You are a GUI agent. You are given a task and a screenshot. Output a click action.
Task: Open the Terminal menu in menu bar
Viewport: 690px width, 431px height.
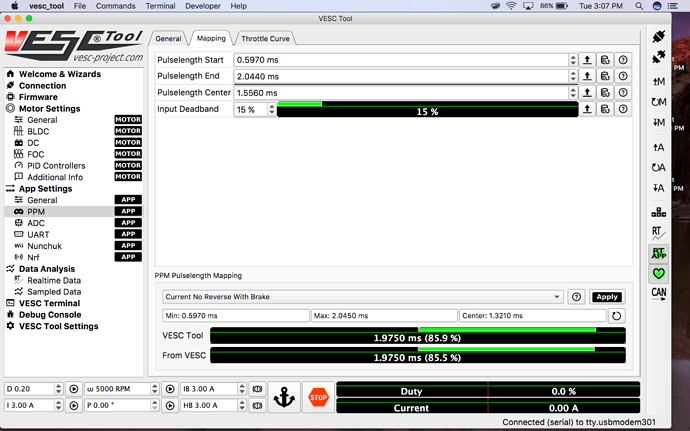[x=160, y=6]
